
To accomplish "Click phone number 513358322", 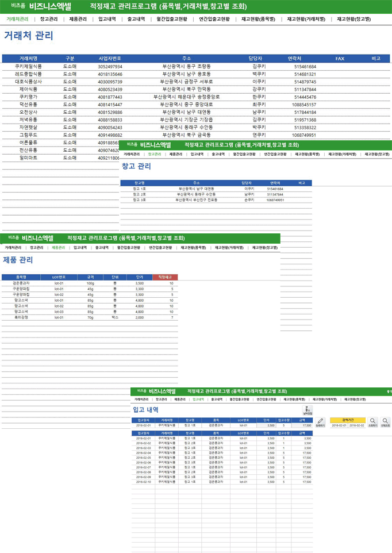I will coord(305,128).
